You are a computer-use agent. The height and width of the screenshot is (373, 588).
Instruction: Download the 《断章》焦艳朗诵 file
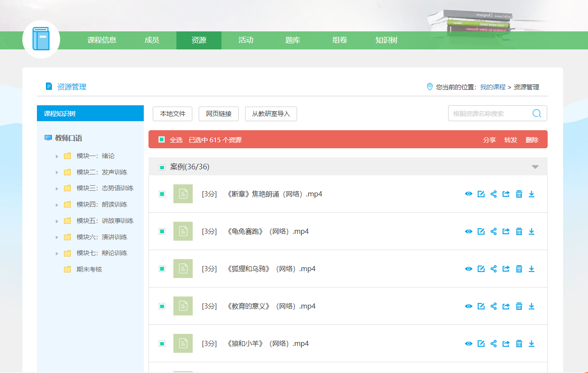tap(531, 194)
